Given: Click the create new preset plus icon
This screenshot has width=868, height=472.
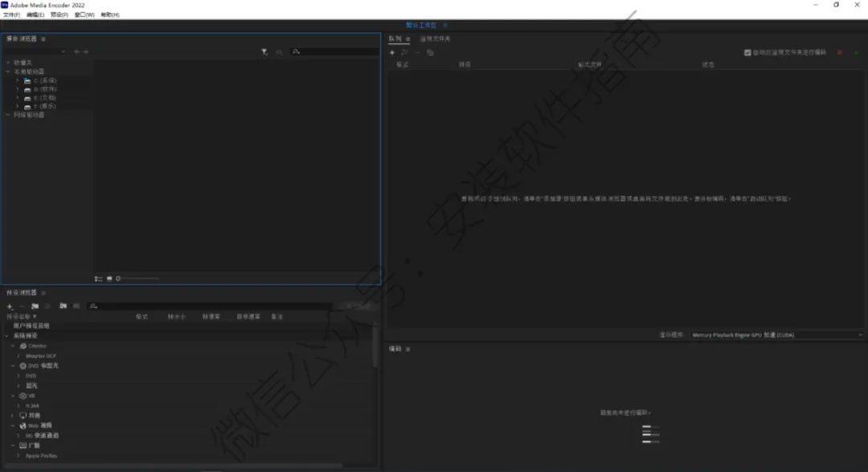Looking at the screenshot, I should point(10,306).
